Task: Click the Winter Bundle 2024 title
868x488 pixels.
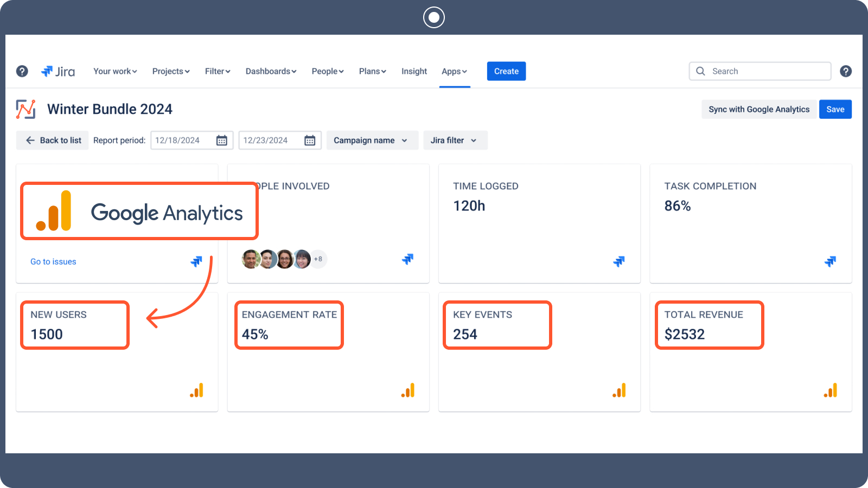Action: pos(110,109)
